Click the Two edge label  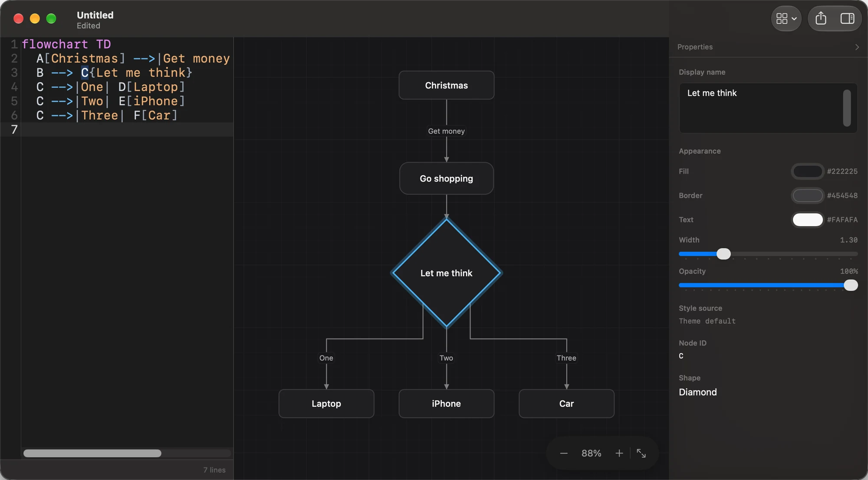click(446, 358)
